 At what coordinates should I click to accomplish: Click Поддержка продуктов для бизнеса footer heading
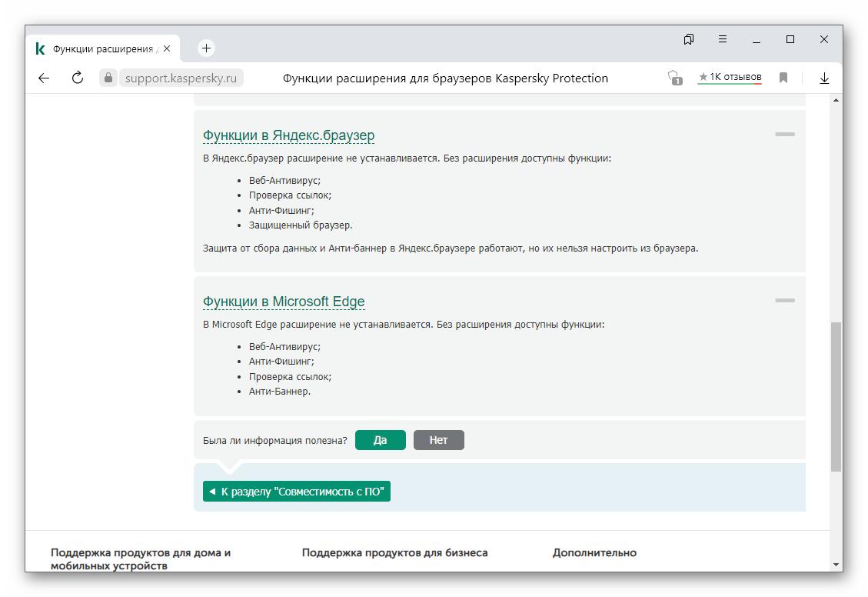pyautogui.click(x=394, y=552)
